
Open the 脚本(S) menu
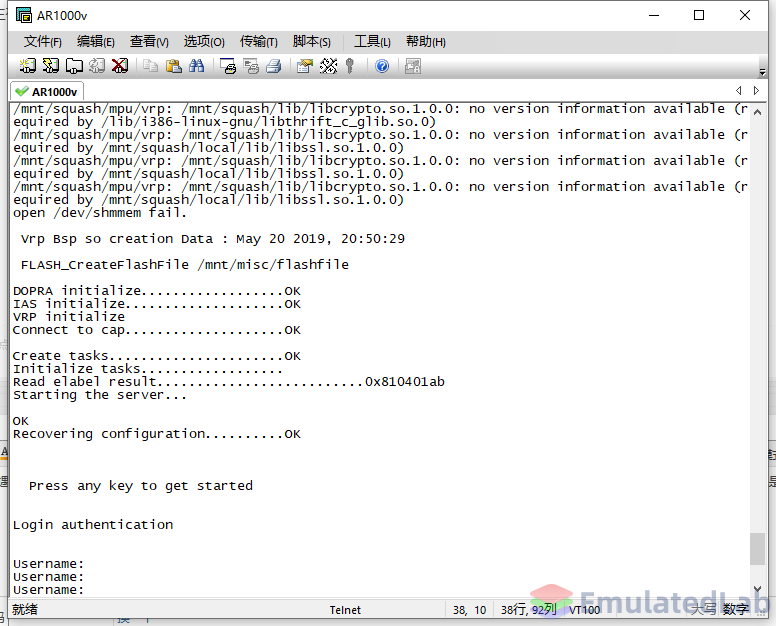point(311,42)
